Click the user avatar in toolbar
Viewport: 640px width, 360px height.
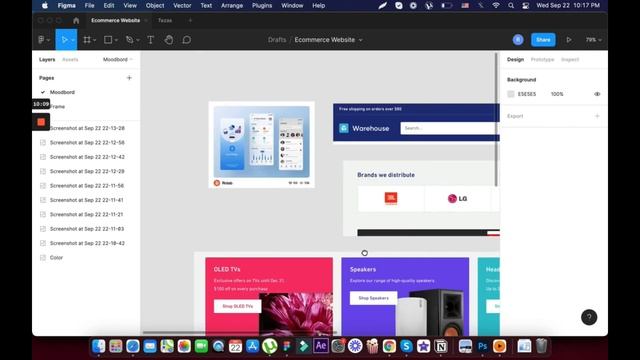518,40
